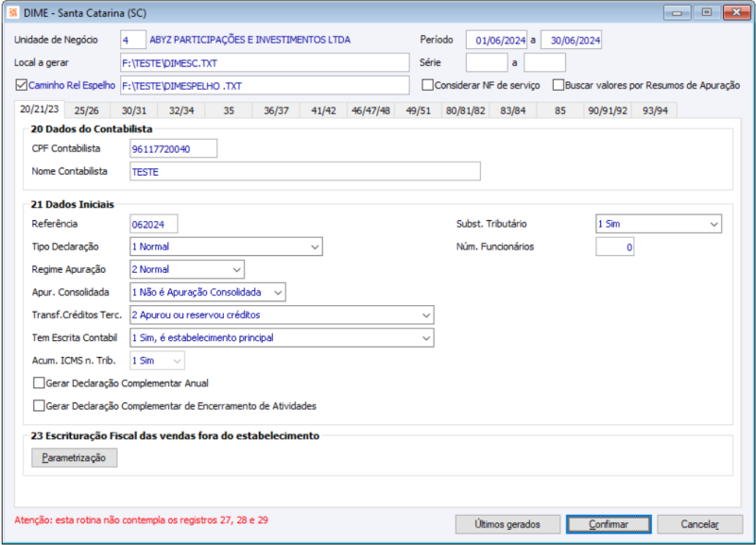
Task: Click the Unidade de Negócio code field
Action: (133, 40)
